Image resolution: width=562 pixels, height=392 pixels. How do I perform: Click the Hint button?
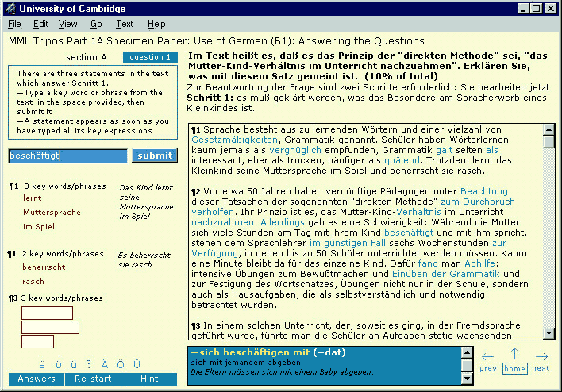[149, 379]
